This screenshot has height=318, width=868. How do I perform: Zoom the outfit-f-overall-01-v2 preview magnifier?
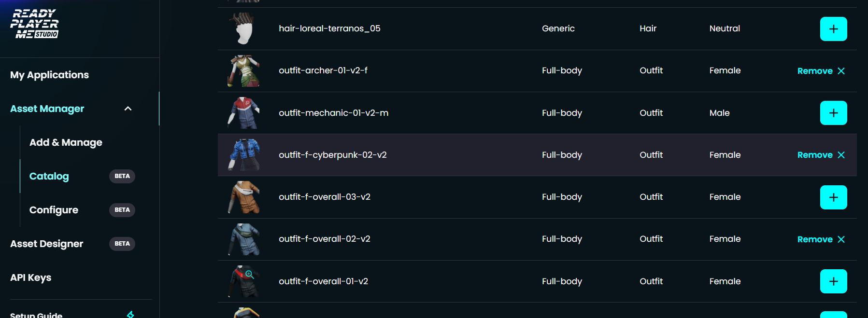click(249, 275)
